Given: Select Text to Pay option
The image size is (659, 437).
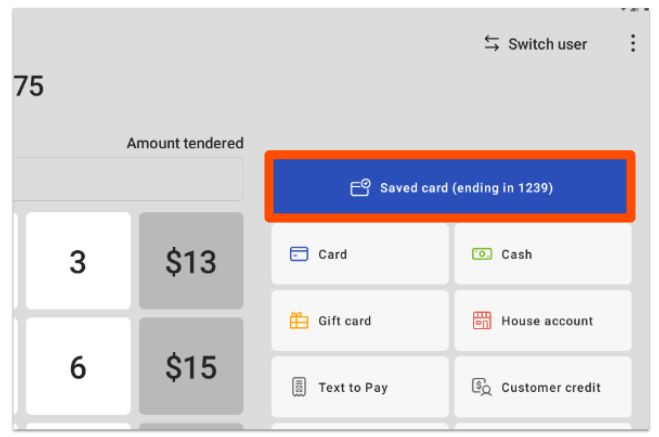Looking at the screenshot, I should tap(359, 387).
